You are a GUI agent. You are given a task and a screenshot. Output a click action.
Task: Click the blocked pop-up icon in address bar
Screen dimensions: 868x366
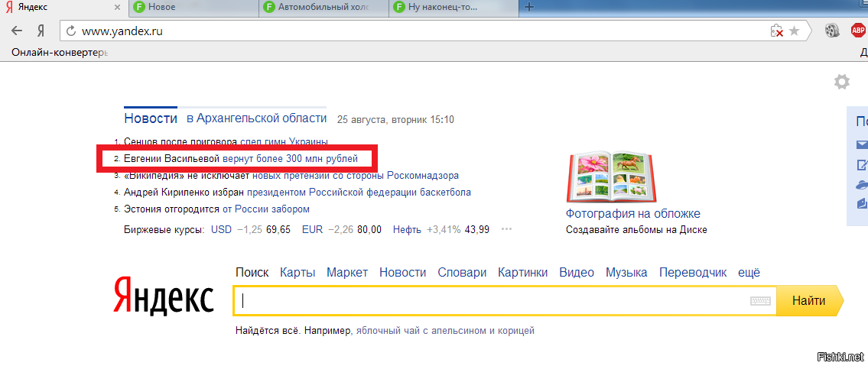click(776, 31)
